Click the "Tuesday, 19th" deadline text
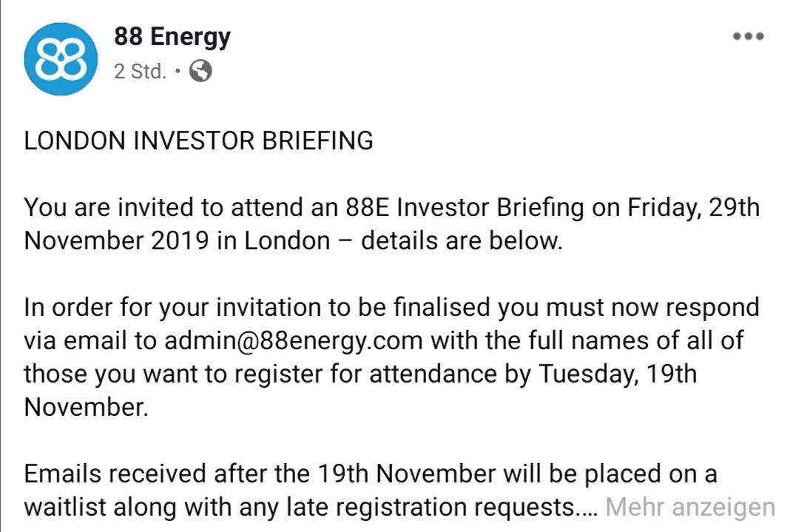 616,374
